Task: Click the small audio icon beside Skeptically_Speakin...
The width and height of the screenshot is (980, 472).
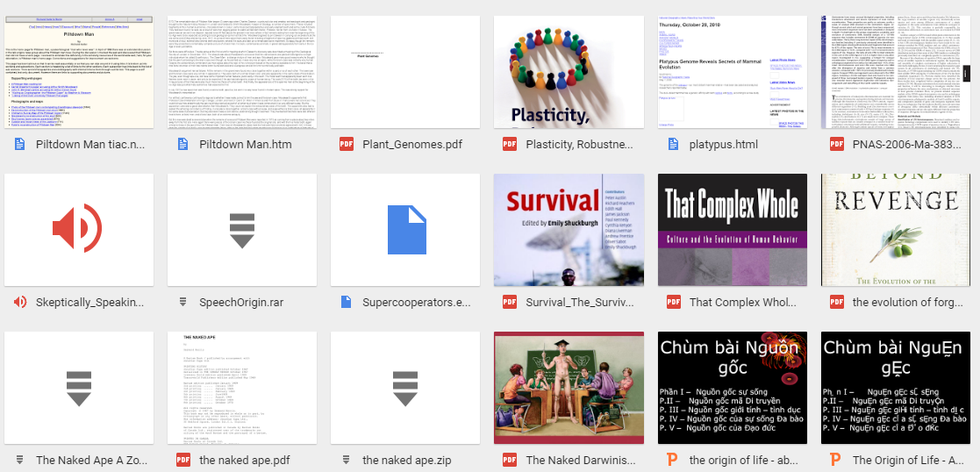Action: click(20, 303)
